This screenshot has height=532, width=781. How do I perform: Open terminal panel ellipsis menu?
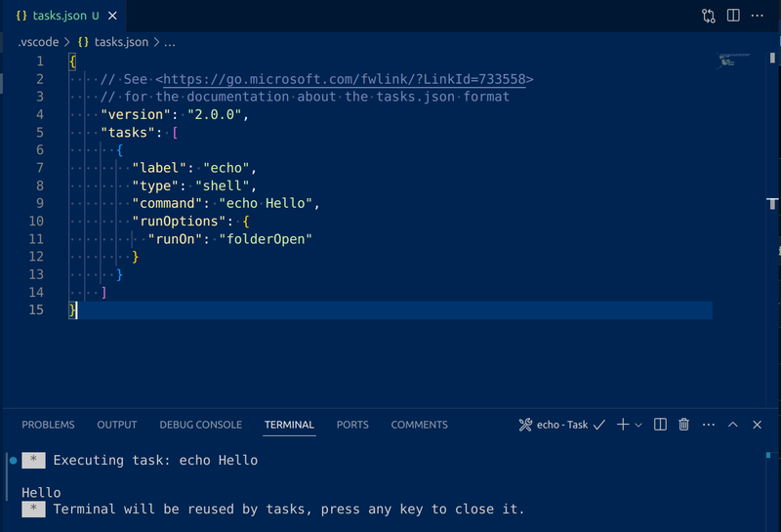(709, 425)
